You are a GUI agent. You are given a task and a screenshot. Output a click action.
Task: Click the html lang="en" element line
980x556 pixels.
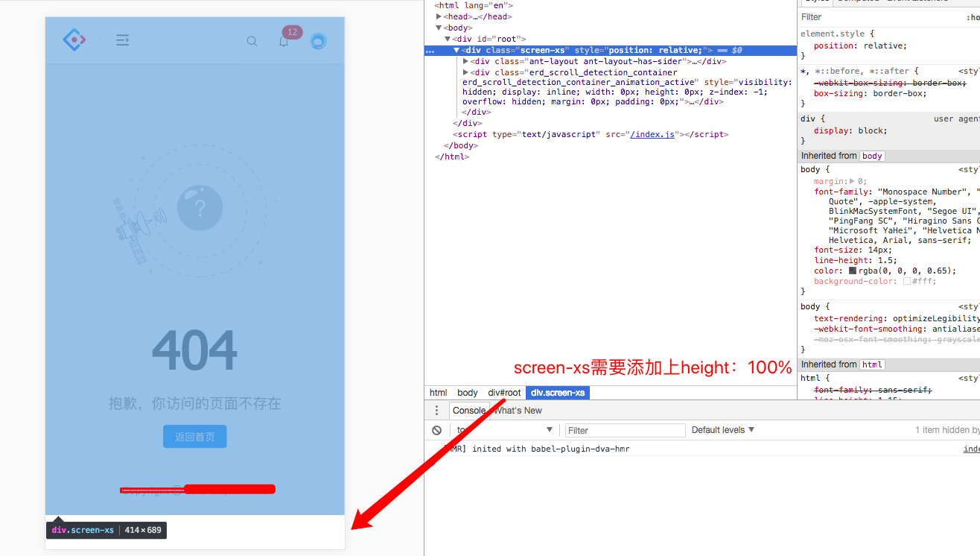[x=474, y=5]
